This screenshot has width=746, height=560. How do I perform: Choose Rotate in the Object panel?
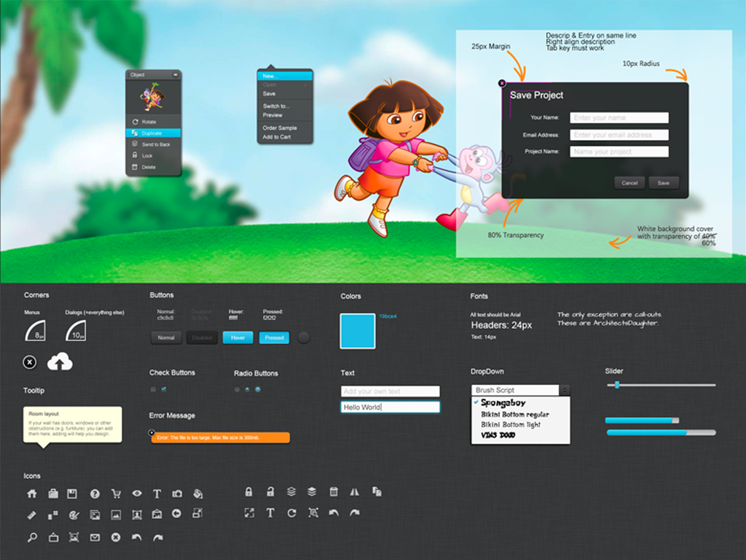pyautogui.click(x=153, y=122)
